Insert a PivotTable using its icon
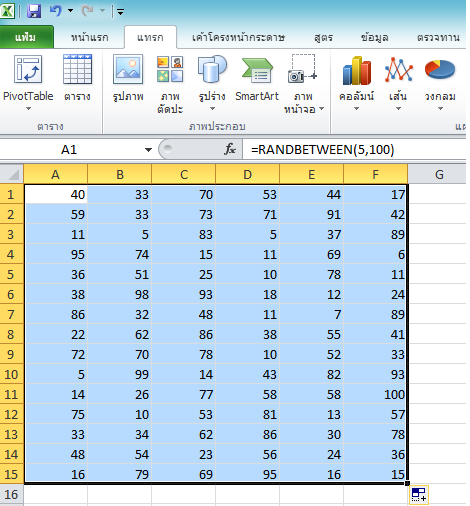 coord(28,70)
